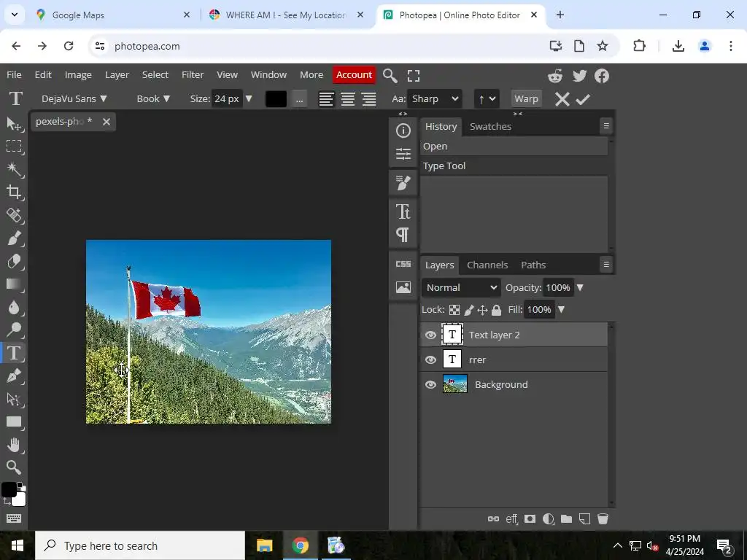This screenshot has height=560, width=747.
Task: Toggle fullscreen mode icon
Action: click(414, 76)
